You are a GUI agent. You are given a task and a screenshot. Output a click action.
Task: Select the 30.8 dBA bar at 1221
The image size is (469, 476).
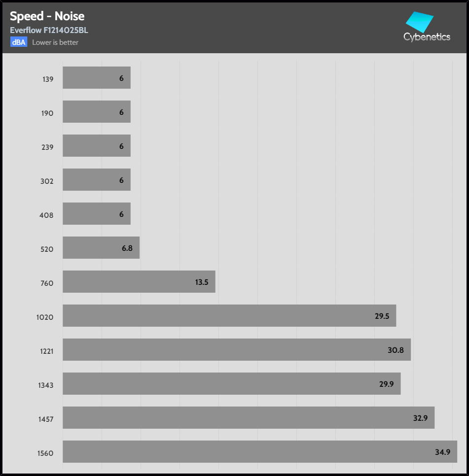click(x=236, y=350)
